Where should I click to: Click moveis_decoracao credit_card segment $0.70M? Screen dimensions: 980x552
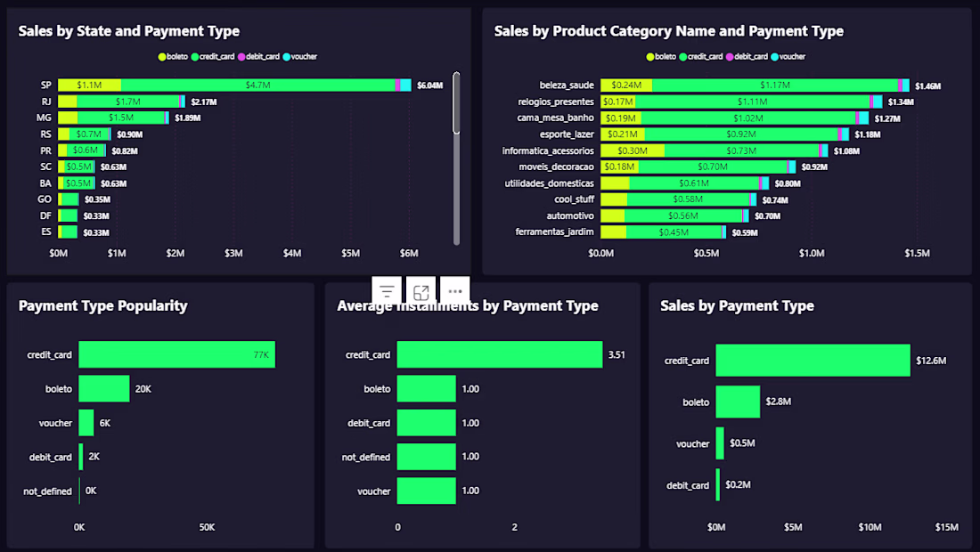(x=713, y=166)
